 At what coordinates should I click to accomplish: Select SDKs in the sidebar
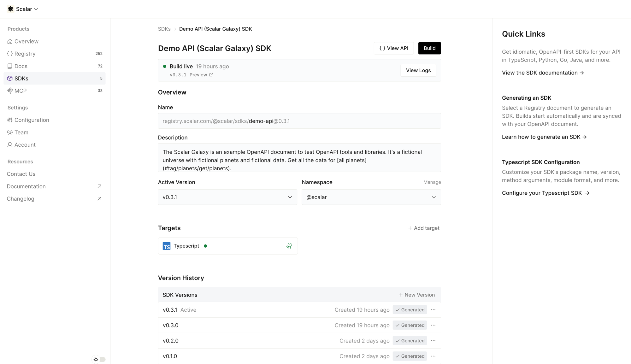[55, 78]
